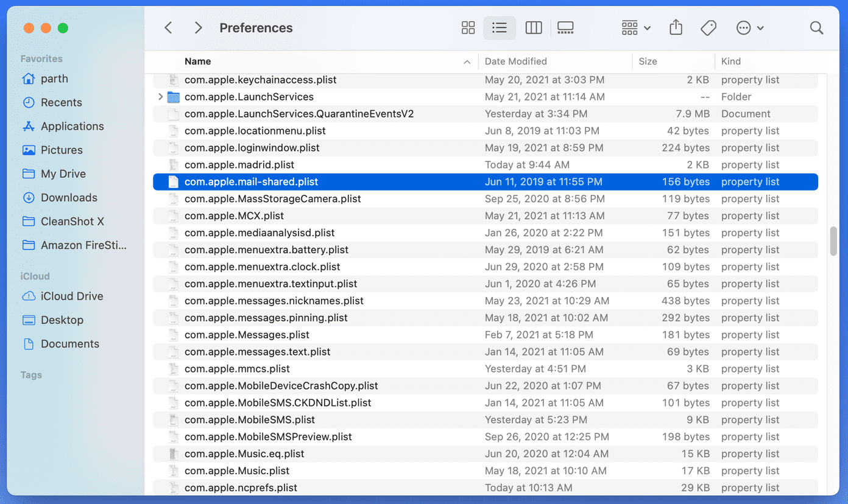Viewport: 848px width, 504px height.
Task: Switch to gallery view
Action: coord(565,28)
